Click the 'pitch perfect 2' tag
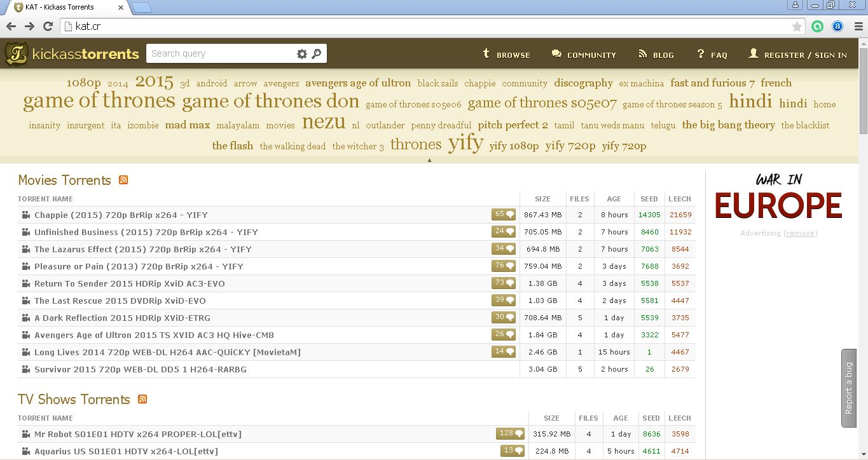This screenshot has width=868, height=460. pos(513,125)
